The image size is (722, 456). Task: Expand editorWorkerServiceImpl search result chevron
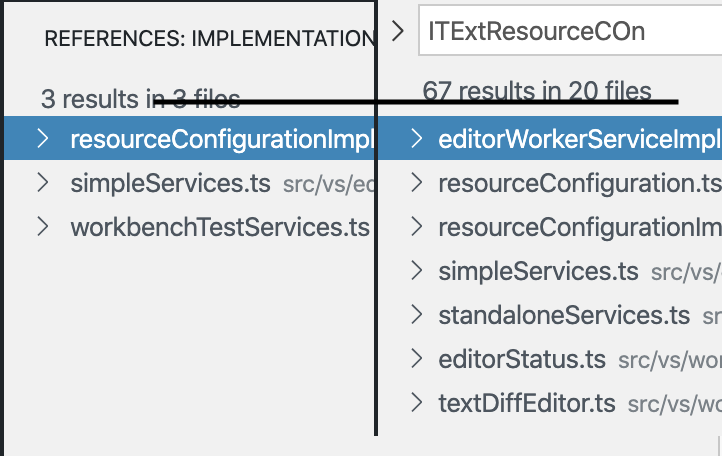click(416, 138)
